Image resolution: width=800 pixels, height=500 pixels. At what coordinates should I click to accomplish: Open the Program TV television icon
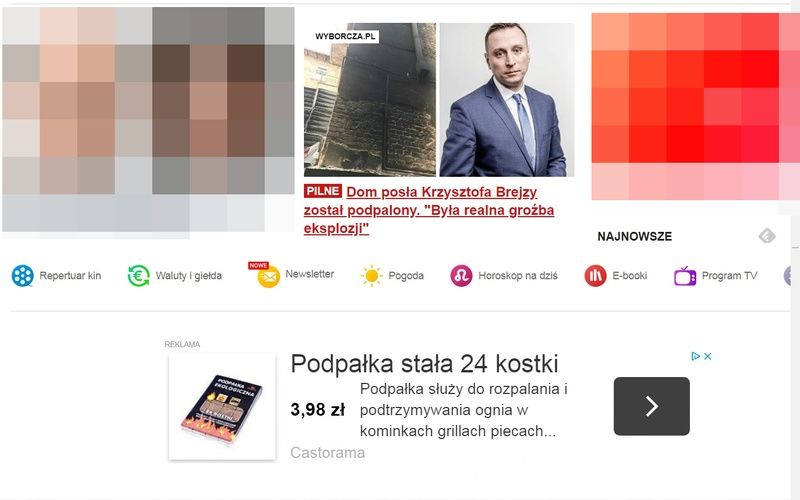pyautogui.click(x=685, y=276)
